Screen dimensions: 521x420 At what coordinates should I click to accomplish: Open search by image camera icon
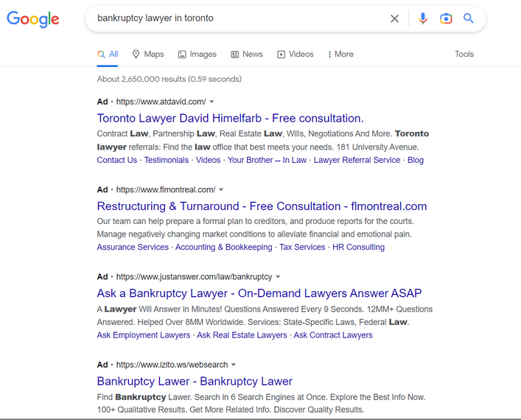click(446, 18)
